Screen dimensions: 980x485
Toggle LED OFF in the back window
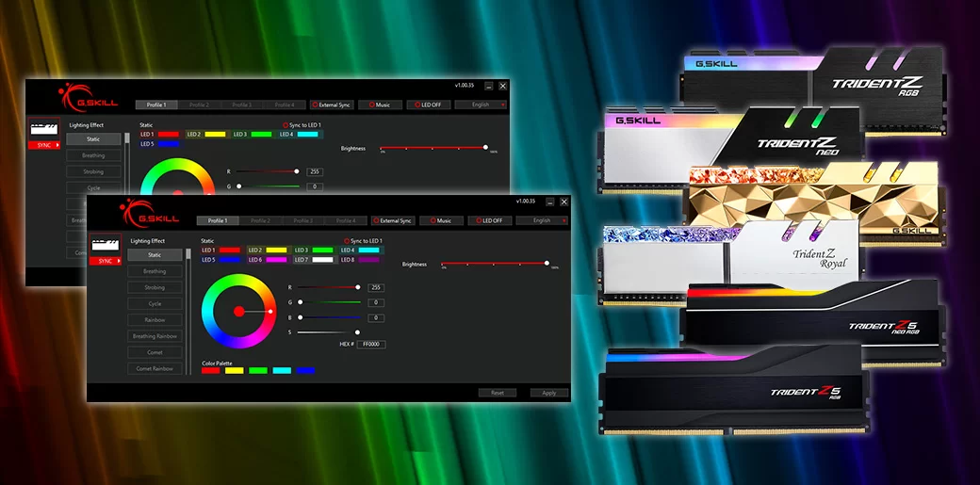[x=429, y=105]
